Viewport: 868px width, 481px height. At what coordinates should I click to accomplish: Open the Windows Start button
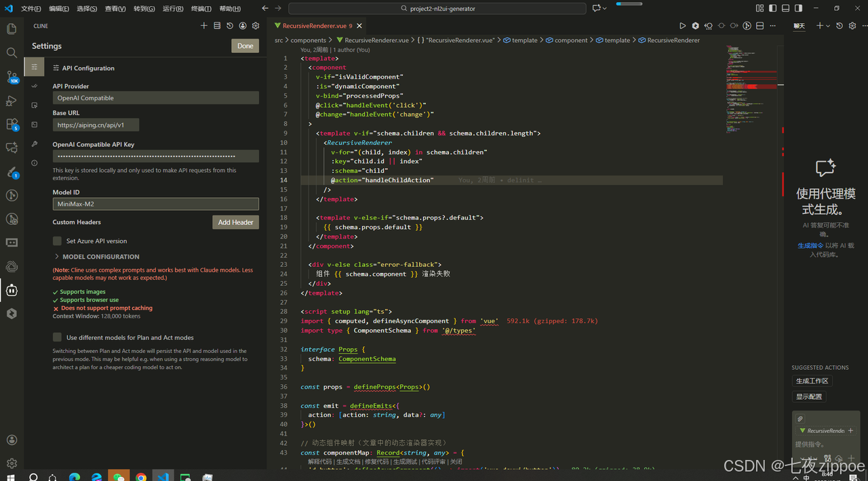pos(9,476)
